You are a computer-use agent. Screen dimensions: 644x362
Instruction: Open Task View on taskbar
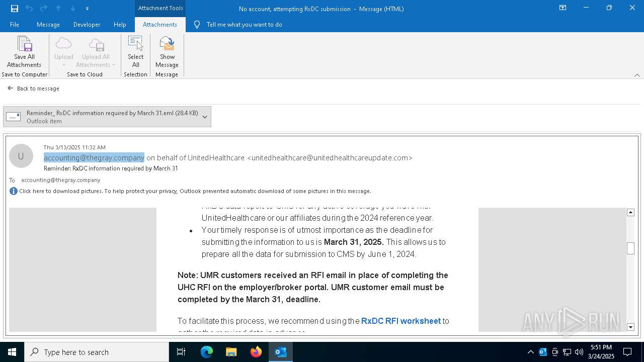click(x=181, y=352)
